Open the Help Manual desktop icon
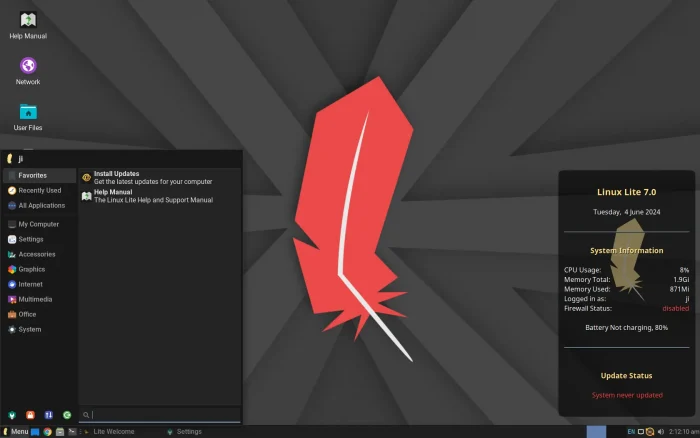The height and width of the screenshot is (438, 700). click(28, 22)
